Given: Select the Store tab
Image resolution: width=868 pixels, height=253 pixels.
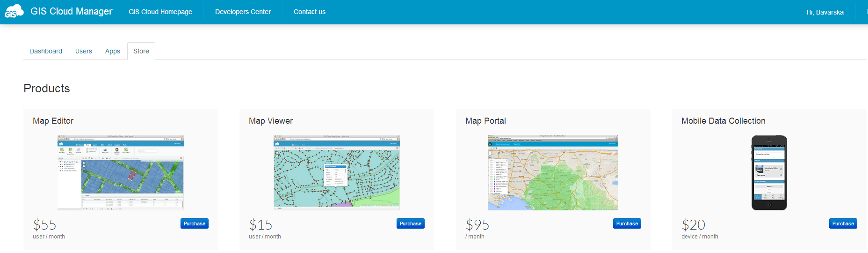Looking at the screenshot, I should pos(141,51).
